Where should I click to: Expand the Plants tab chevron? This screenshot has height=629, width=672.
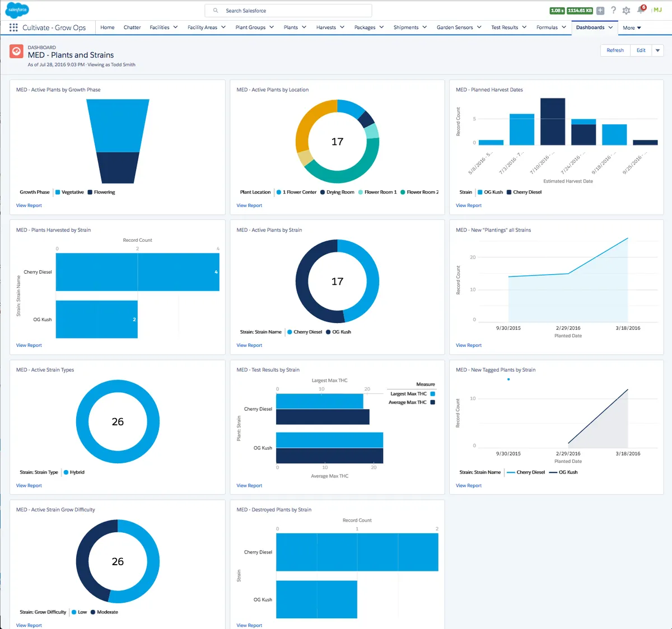[304, 27]
